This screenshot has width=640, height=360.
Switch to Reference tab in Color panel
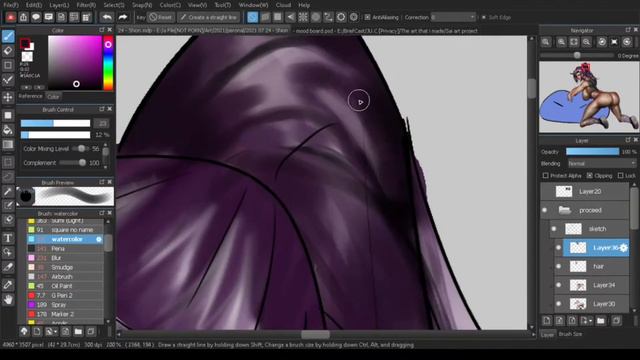(x=31, y=96)
